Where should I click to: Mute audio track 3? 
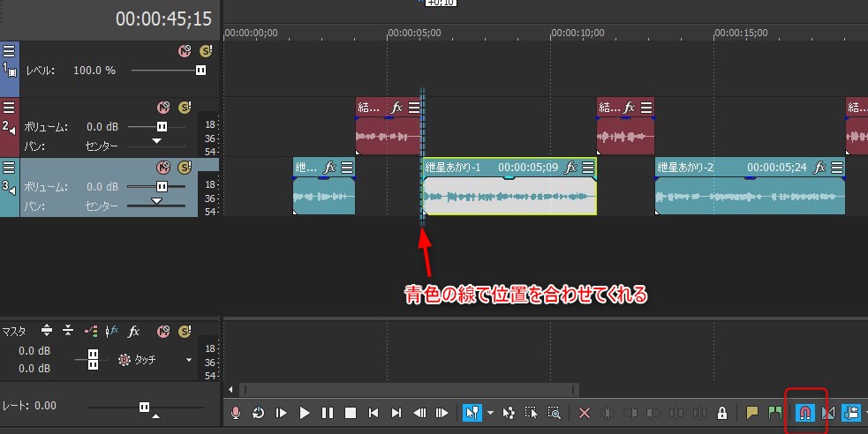163,167
